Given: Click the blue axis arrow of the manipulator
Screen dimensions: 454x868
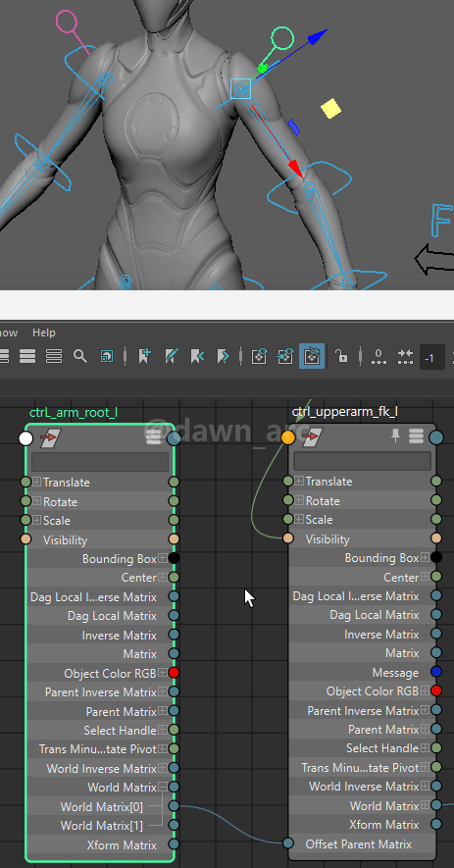Looking at the screenshot, I should coord(320,36).
